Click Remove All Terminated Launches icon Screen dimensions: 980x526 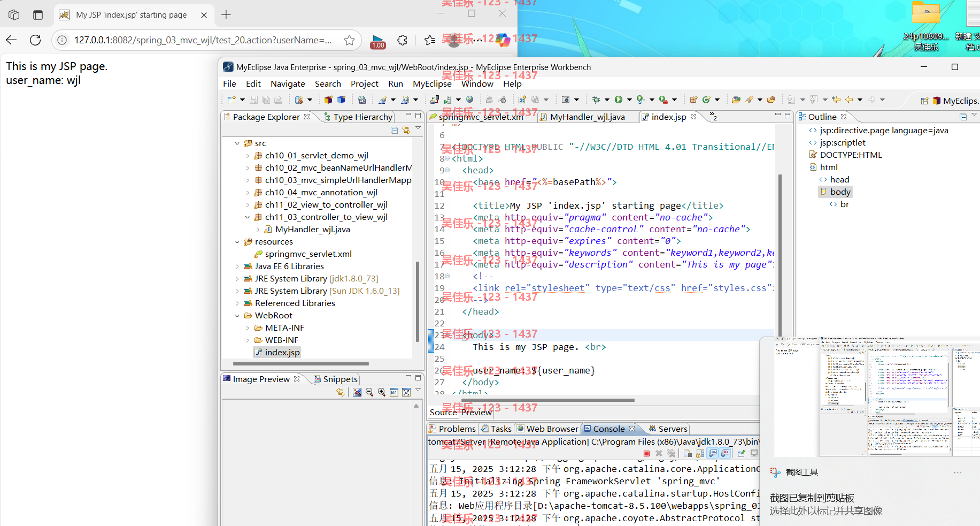(x=671, y=453)
